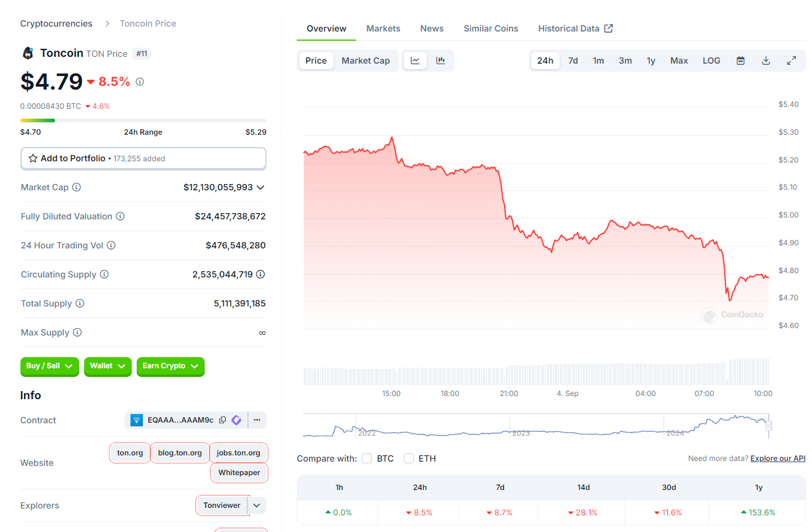The width and height of the screenshot is (812, 532).
Task: Click the star icon in Add to Portfolio
Action: click(x=33, y=158)
